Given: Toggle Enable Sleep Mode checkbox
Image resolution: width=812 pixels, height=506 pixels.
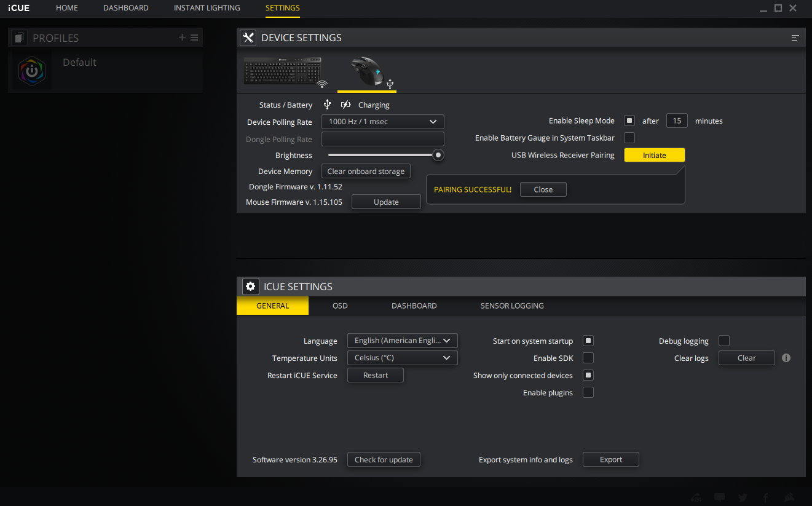Looking at the screenshot, I should pos(629,121).
